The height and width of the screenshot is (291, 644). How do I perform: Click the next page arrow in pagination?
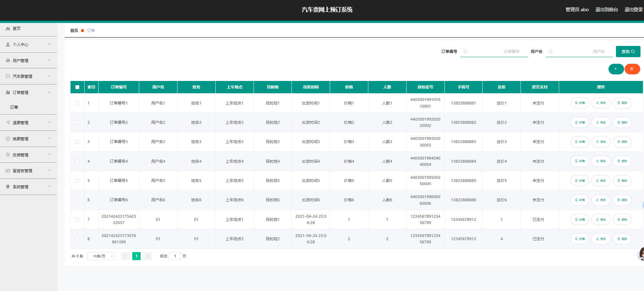[148, 256]
